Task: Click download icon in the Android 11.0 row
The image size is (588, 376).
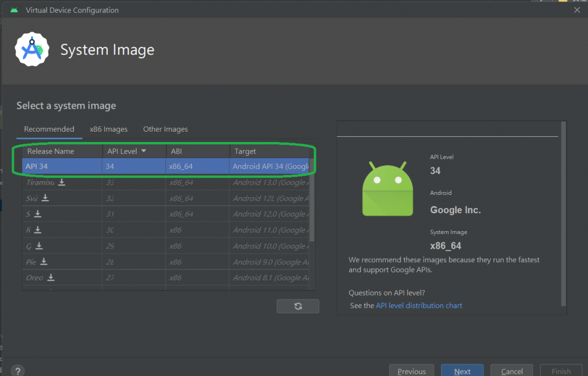Action: [x=37, y=230]
